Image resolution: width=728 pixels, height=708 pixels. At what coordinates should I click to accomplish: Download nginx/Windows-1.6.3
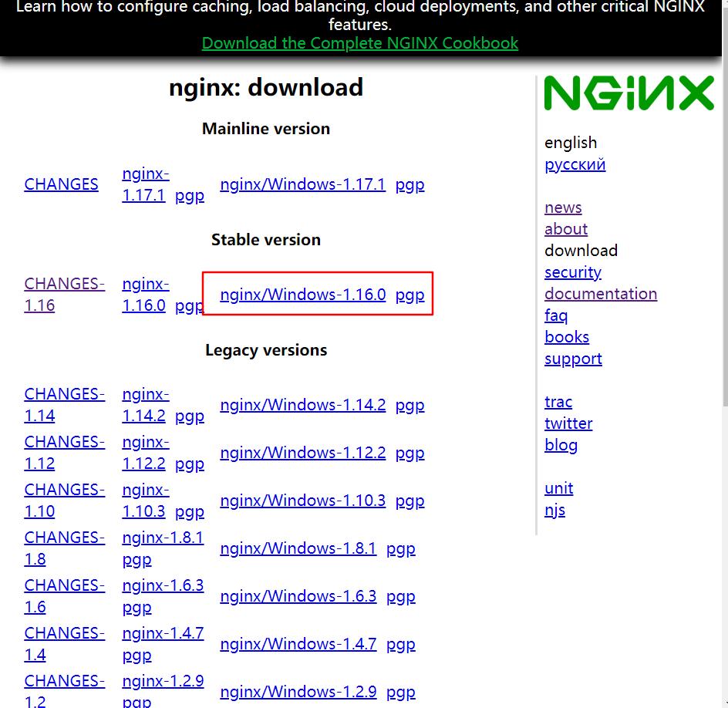pos(298,596)
